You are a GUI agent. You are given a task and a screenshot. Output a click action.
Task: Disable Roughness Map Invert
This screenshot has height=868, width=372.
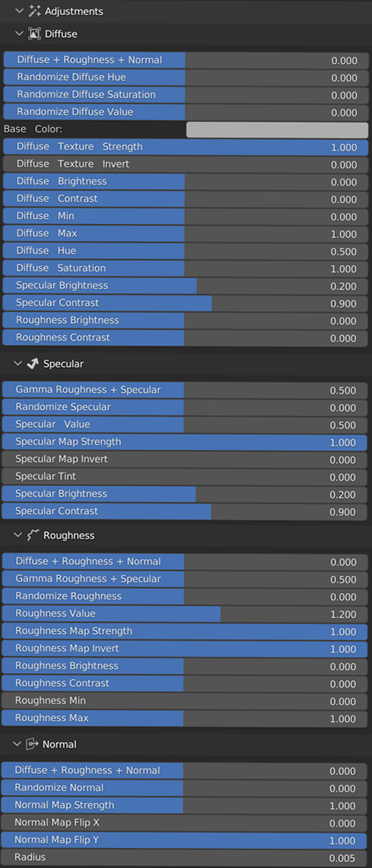(x=186, y=649)
